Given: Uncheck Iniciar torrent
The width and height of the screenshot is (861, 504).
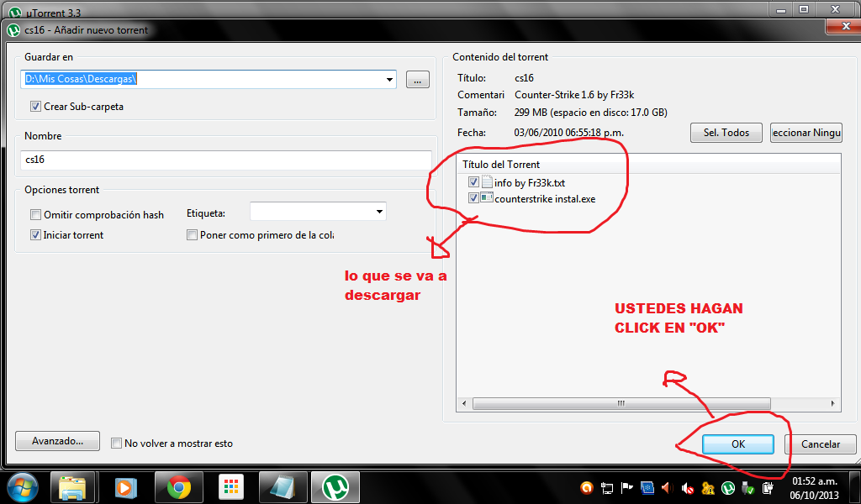Looking at the screenshot, I should pos(35,234).
